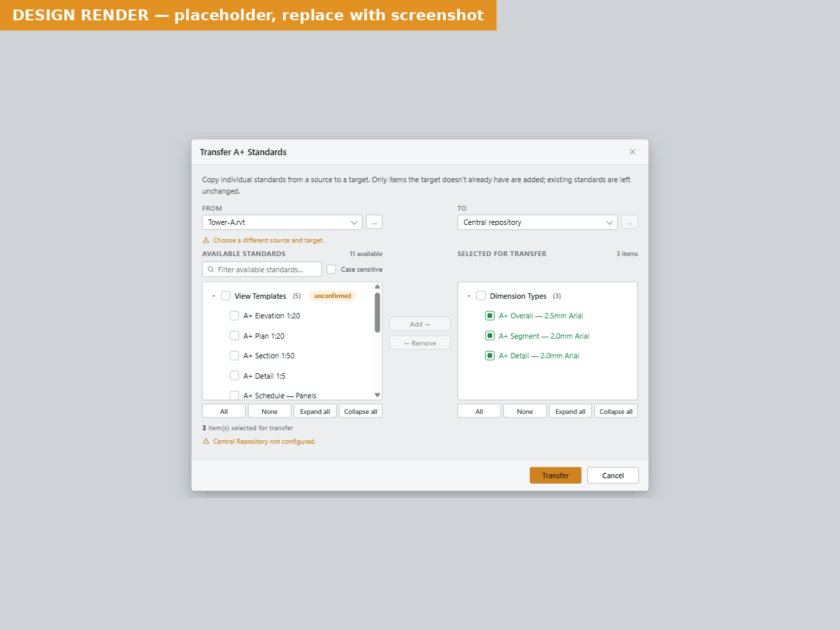Viewport: 840px width, 630px height.
Task: Click the Dimension Types group label
Action: [x=518, y=296]
